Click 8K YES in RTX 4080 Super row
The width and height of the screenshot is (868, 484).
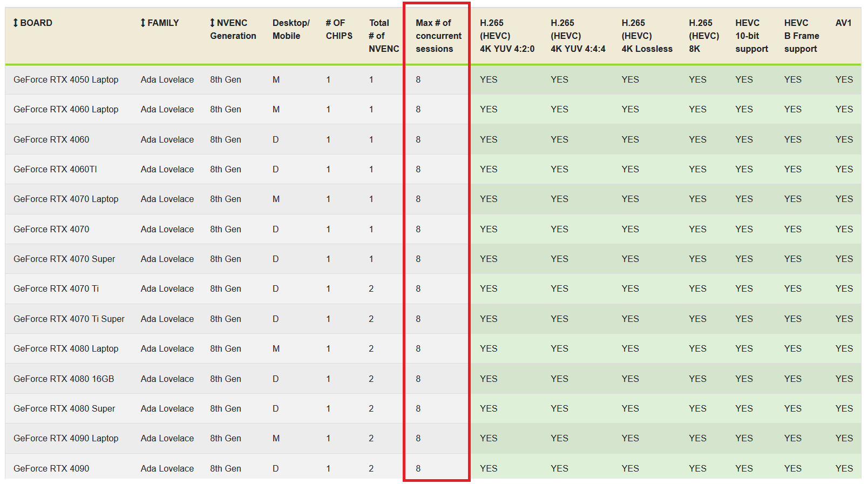697,408
